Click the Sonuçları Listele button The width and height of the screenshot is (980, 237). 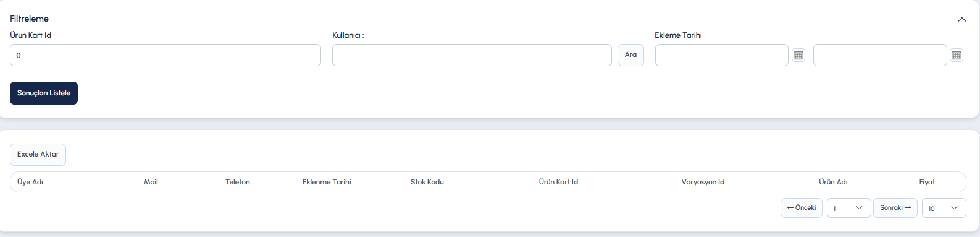click(x=44, y=93)
